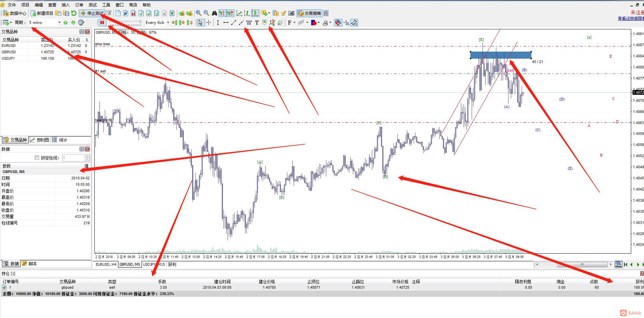The image size is (644, 318).
Task: Click the step forward one bar icon
Action: click(182, 23)
